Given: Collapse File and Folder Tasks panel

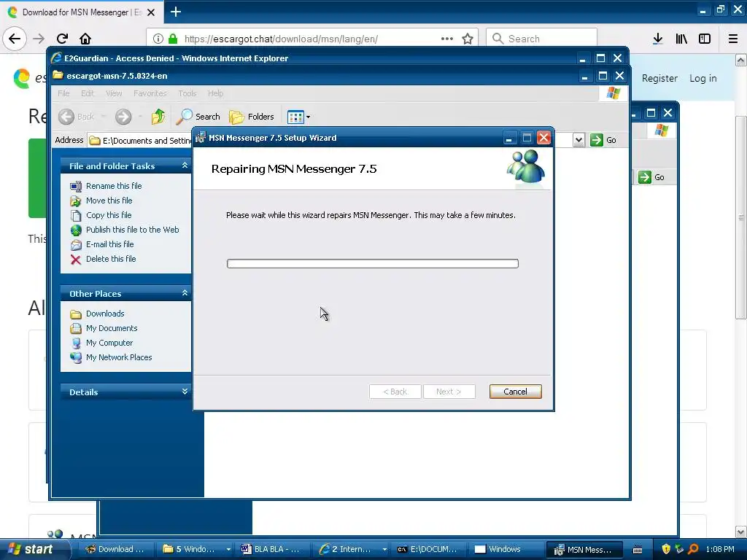Looking at the screenshot, I should click(x=185, y=166).
